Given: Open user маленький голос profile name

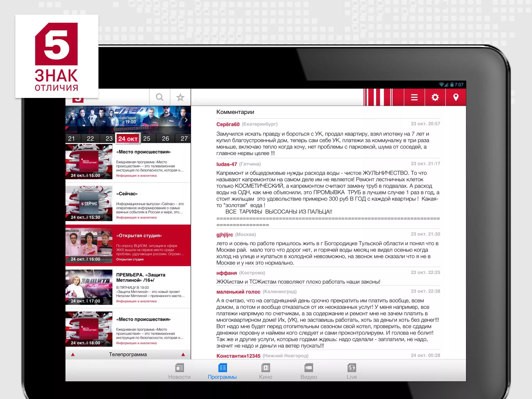Looking at the screenshot, I should click(x=238, y=292).
